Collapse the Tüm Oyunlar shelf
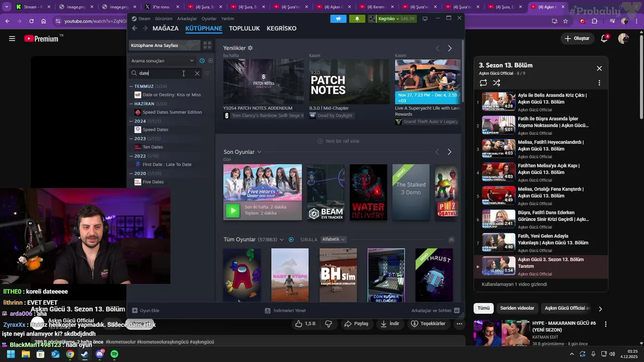 click(451, 240)
